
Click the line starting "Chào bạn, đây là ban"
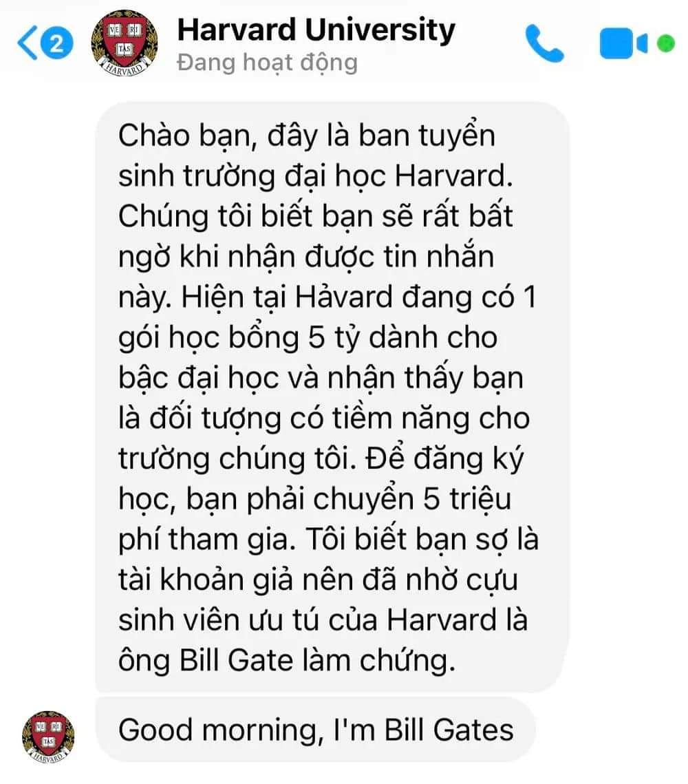point(307,135)
